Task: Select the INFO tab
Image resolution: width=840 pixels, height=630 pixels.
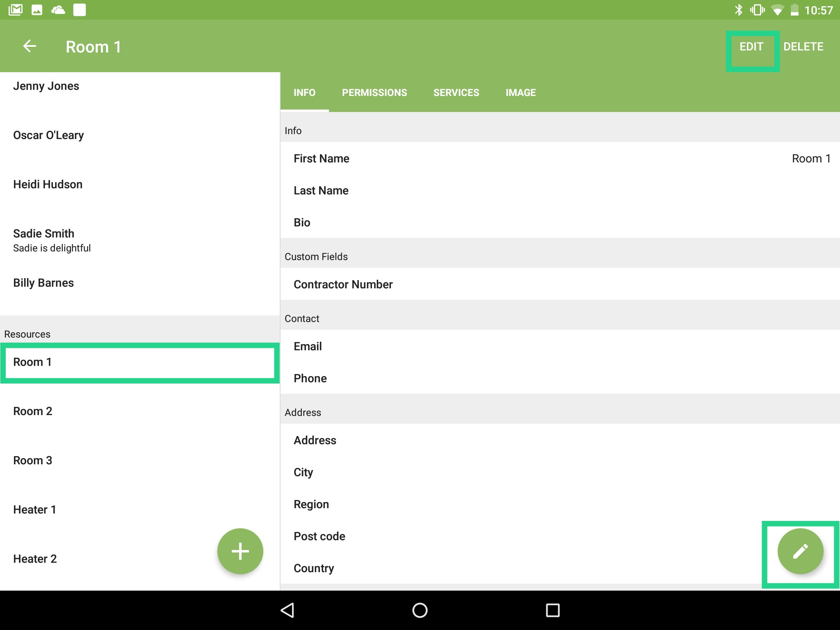Action: click(304, 92)
